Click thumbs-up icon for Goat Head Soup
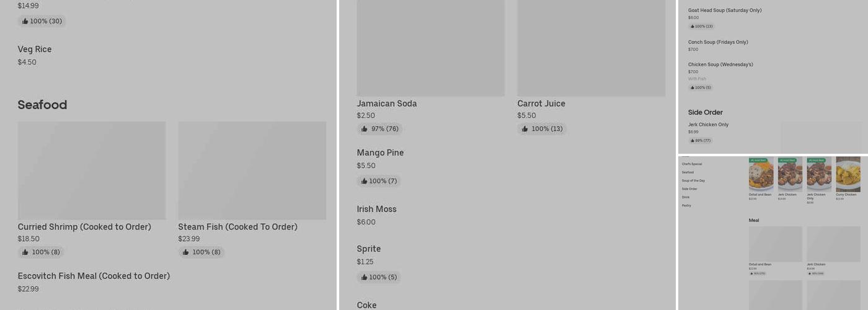Screen dimensions: 868x310 [693, 27]
